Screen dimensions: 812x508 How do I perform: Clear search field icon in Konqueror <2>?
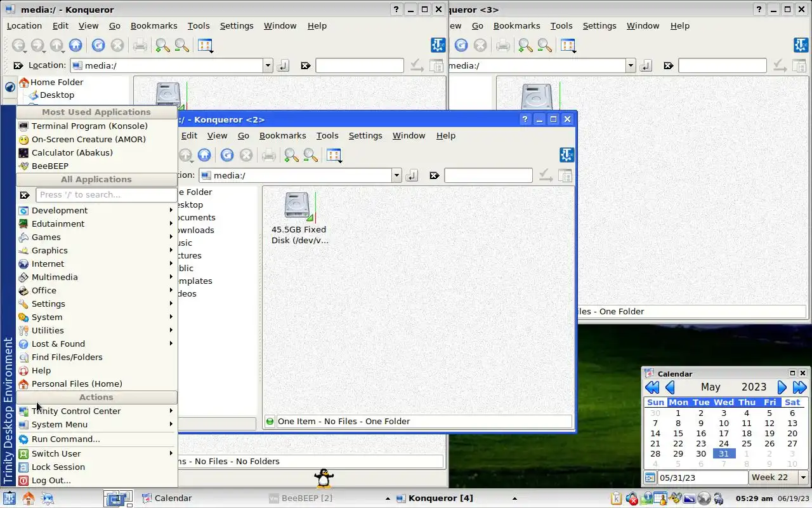pyautogui.click(x=435, y=175)
